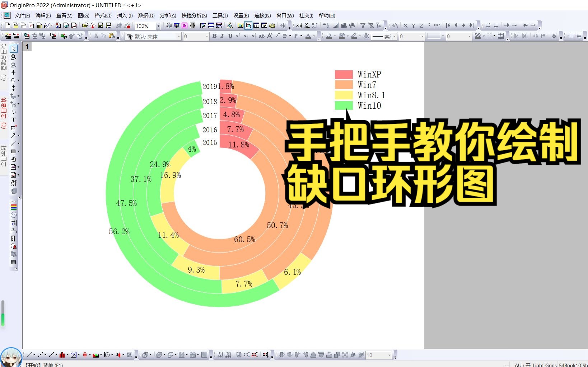The image size is (588, 367).
Task: Click the 【开始】菜单 (F1) status bar text
Action: [x=44, y=365]
